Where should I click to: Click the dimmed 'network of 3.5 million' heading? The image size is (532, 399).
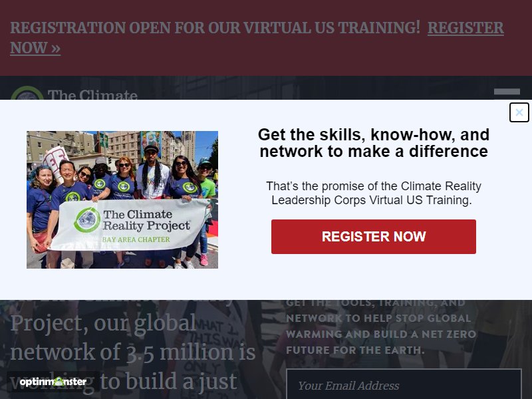coord(132,352)
